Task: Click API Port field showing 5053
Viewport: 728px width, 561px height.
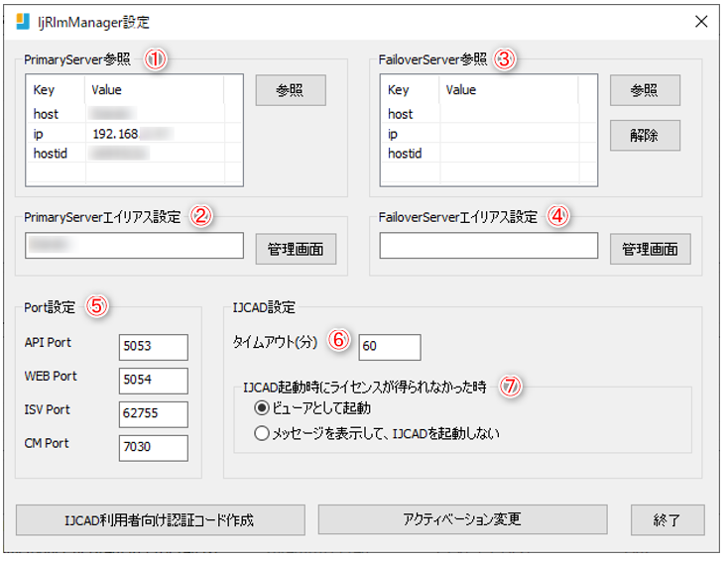Action: (153, 347)
